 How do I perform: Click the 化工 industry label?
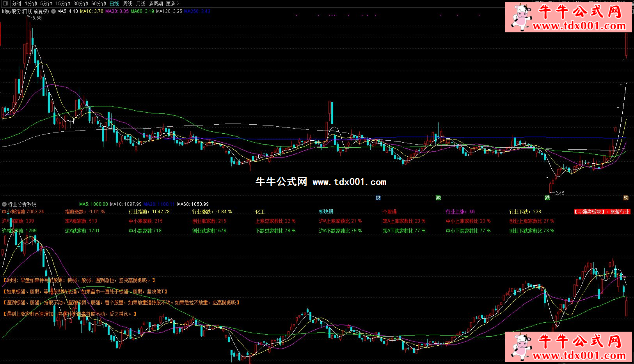[x=260, y=212]
